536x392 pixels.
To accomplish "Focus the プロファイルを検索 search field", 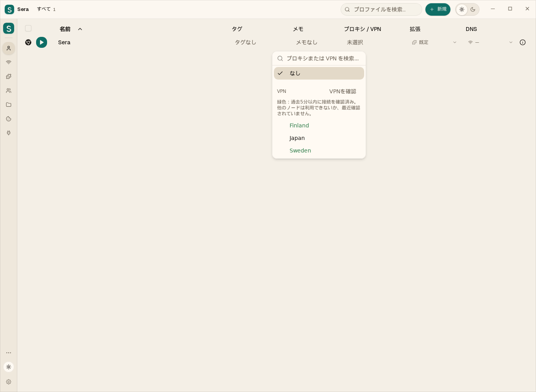I will [381, 9].
